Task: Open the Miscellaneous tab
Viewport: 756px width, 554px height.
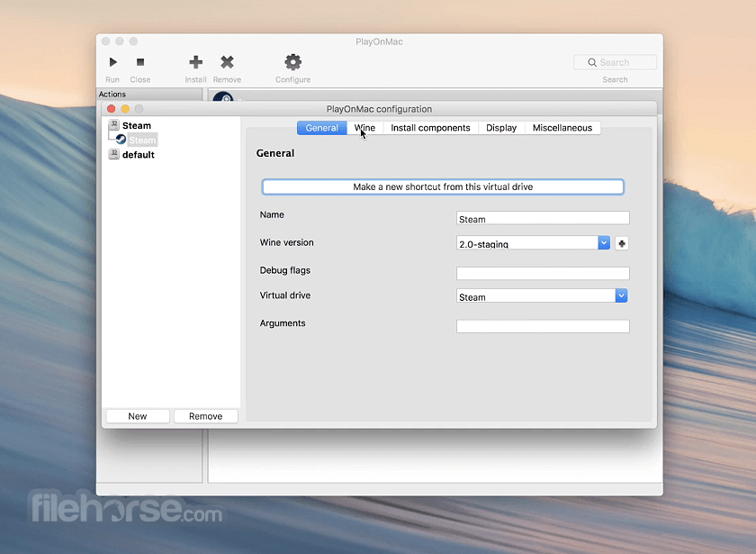Action: click(x=562, y=128)
